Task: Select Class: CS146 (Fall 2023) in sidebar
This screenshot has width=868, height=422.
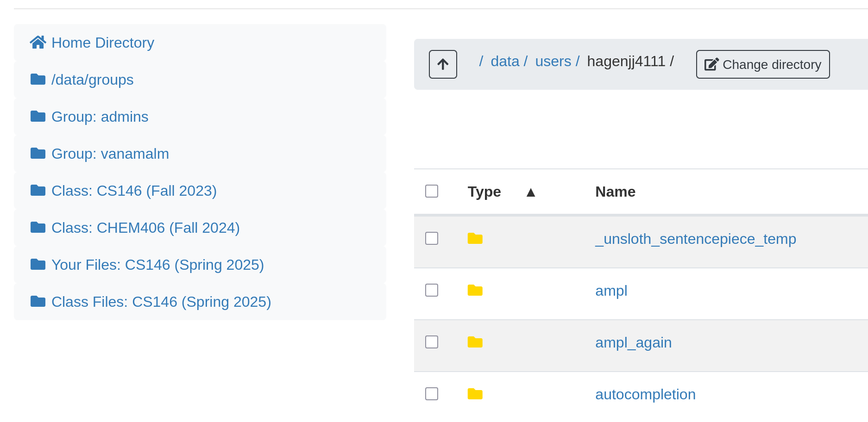Action: point(133,190)
